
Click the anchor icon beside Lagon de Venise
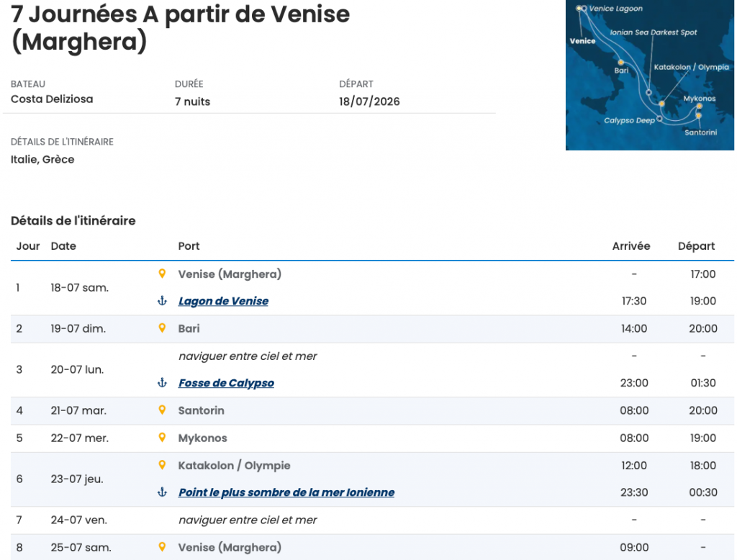tap(162, 301)
